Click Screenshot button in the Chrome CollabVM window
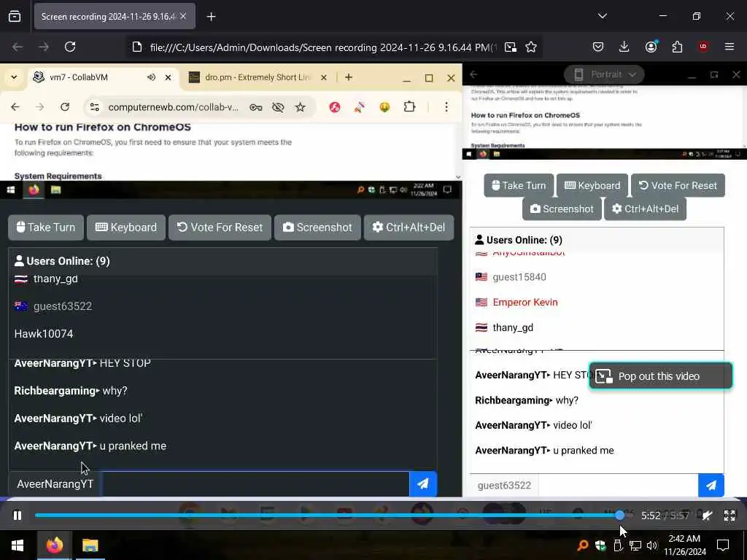747x560 pixels. point(317,227)
